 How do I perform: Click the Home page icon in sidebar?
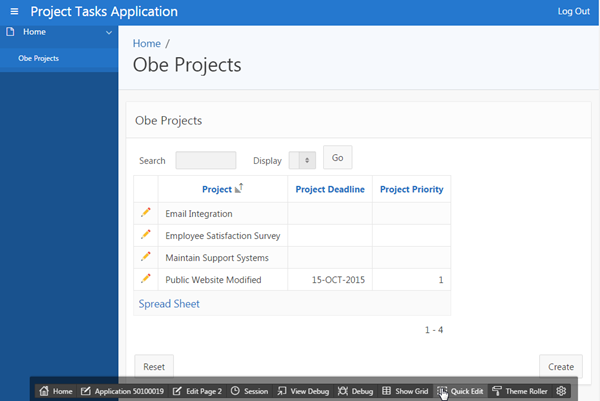click(x=10, y=32)
